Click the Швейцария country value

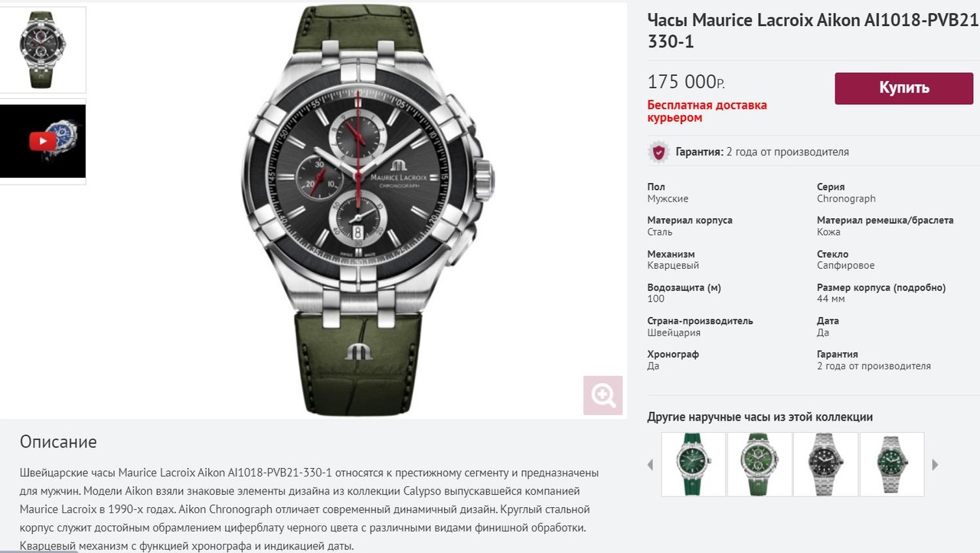click(x=674, y=332)
